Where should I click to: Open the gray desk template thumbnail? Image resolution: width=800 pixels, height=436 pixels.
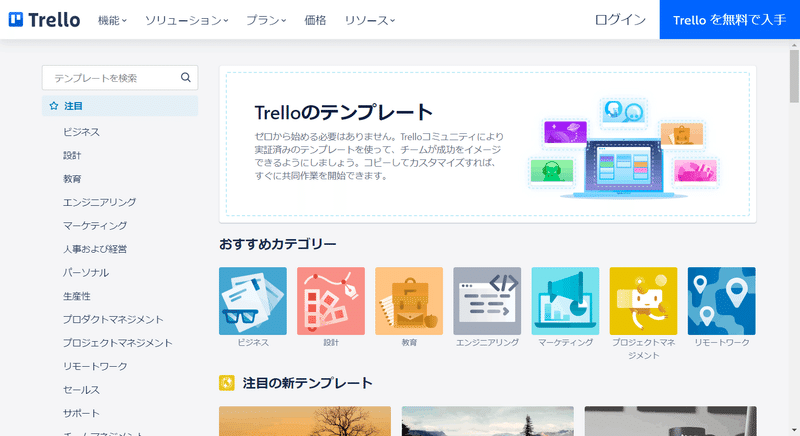[x=670, y=421]
